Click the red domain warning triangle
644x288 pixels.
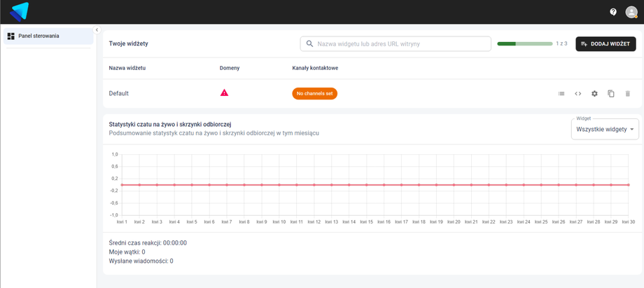[224, 92]
